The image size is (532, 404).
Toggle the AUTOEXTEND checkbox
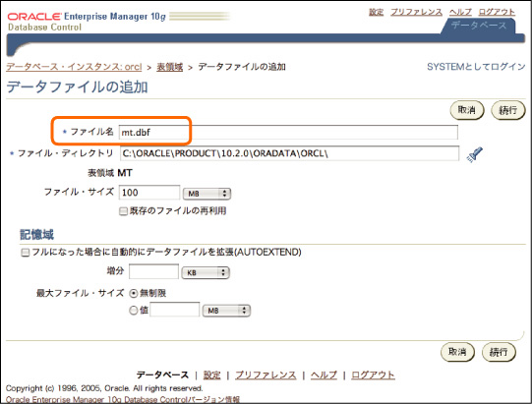pos(26,253)
